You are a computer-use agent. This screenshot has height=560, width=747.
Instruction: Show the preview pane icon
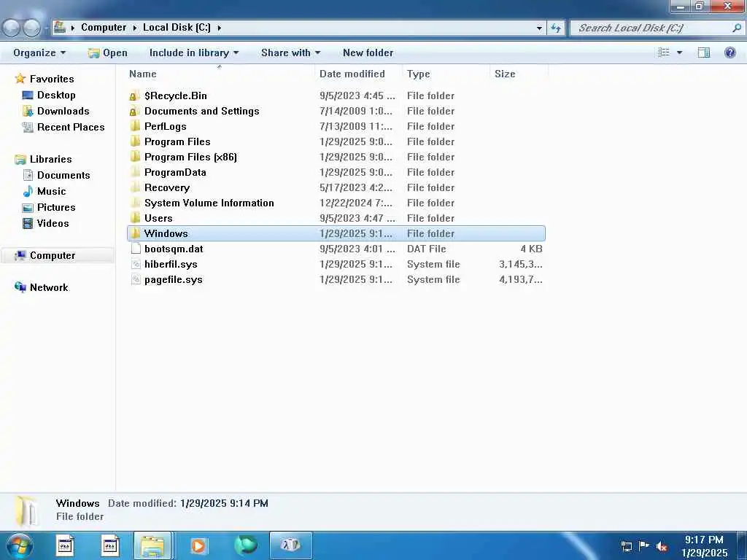(x=704, y=52)
